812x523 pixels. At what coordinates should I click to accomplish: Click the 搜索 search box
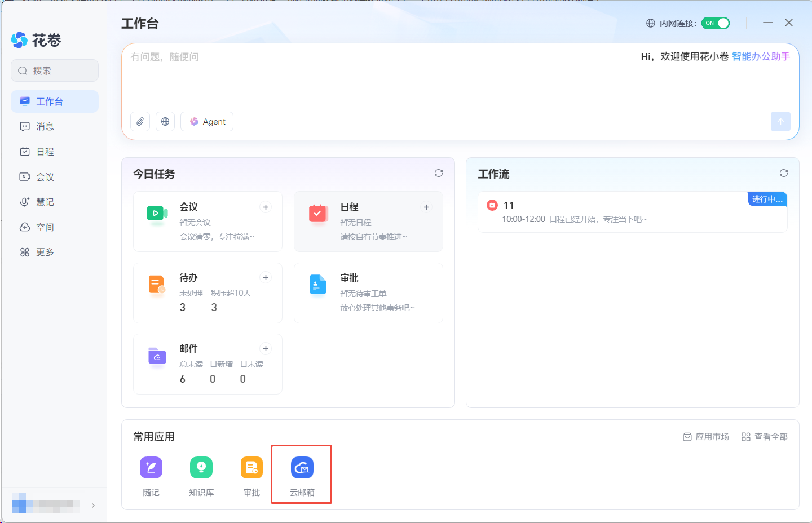[x=55, y=70]
